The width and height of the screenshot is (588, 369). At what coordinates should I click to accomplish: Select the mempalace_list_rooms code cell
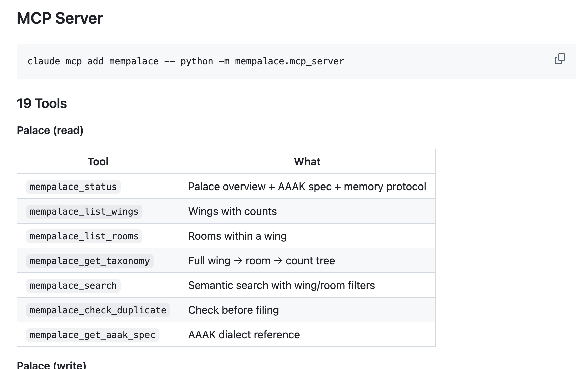[84, 236]
